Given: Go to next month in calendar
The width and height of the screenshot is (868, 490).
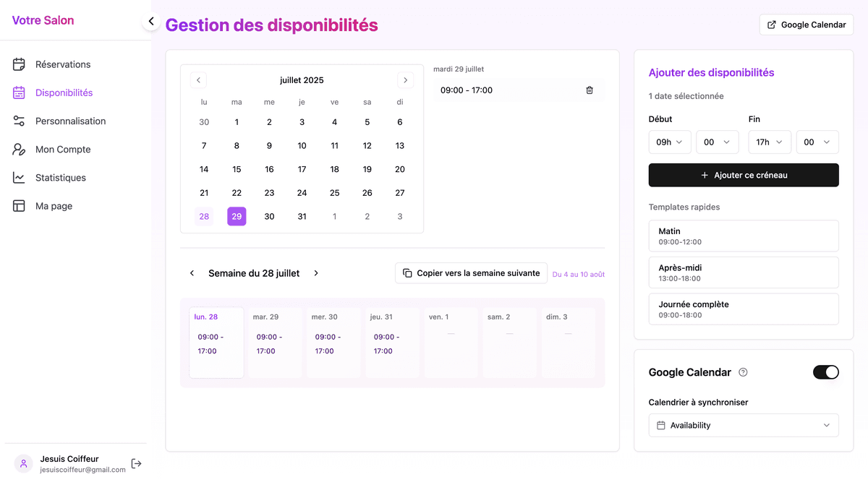Looking at the screenshot, I should click(405, 80).
